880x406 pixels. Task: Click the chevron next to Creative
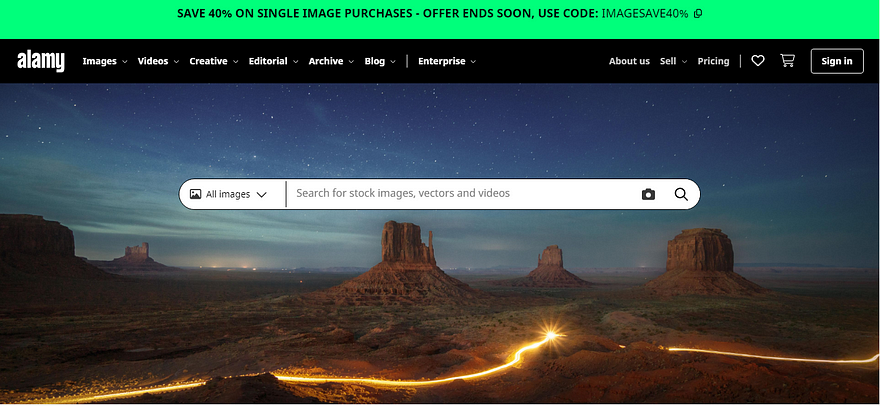tap(236, 62)
